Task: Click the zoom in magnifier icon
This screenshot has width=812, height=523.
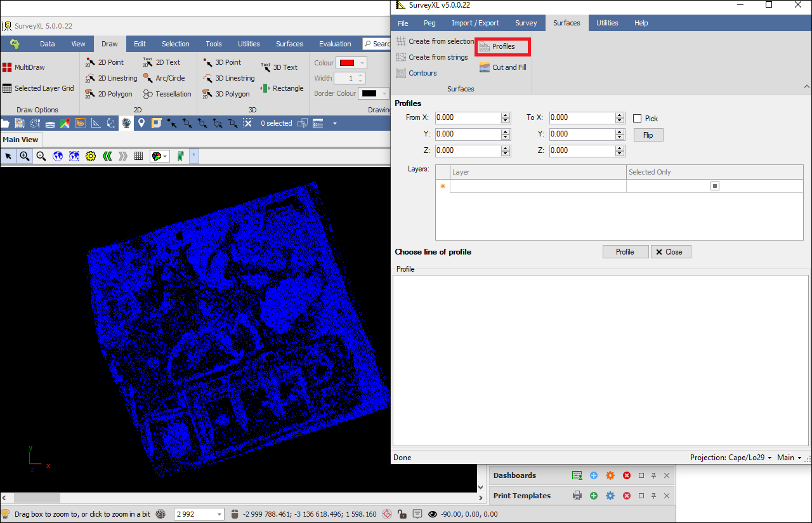Action: [x=25, y=156]
